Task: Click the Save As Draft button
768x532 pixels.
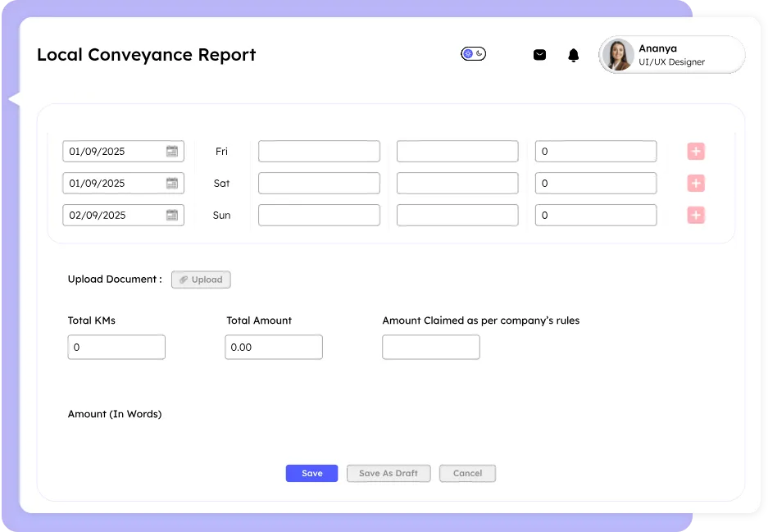Action: (x=389, y=473)
